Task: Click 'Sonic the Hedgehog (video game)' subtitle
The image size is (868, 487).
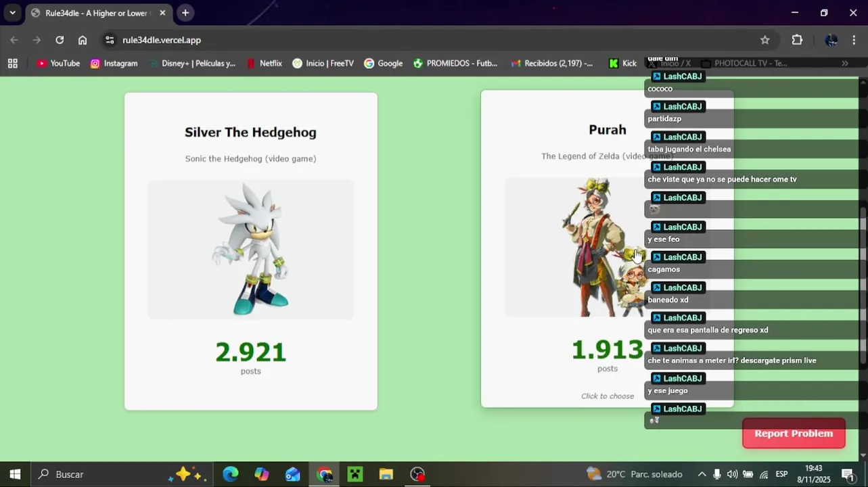Action: coord(250,158)
